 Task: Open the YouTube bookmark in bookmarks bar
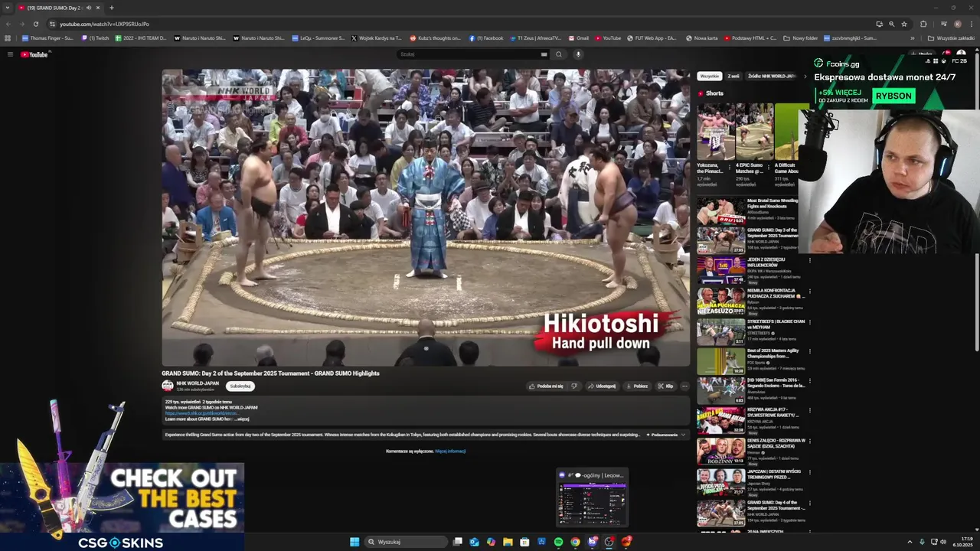tap(607, 37)
